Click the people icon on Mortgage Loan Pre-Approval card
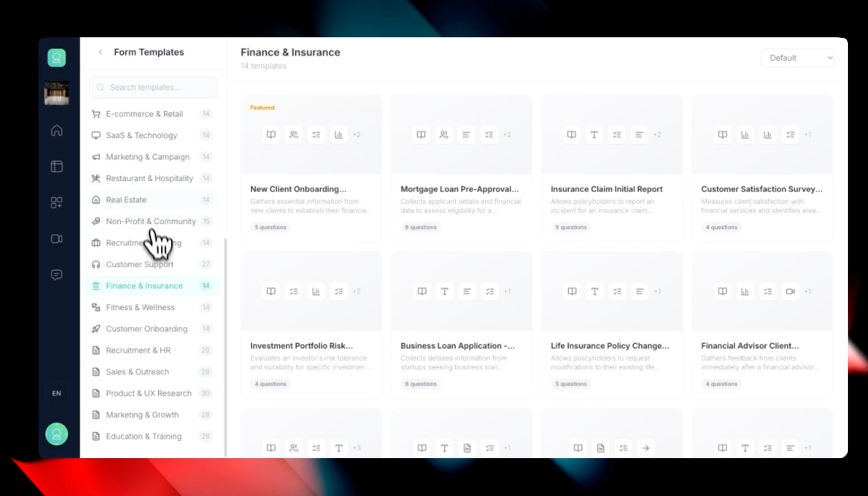The image size is (868, 496). [x=444, y=134]
